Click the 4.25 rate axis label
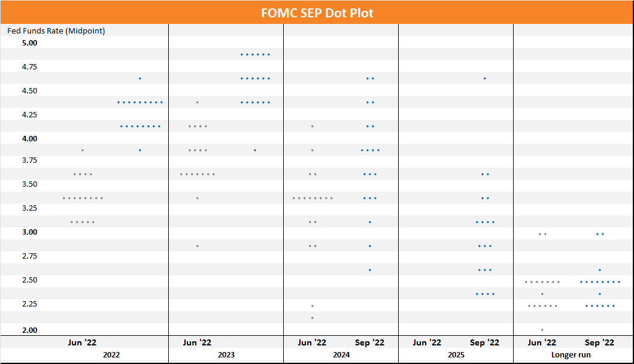634x364 pixels. coord(29,114)
